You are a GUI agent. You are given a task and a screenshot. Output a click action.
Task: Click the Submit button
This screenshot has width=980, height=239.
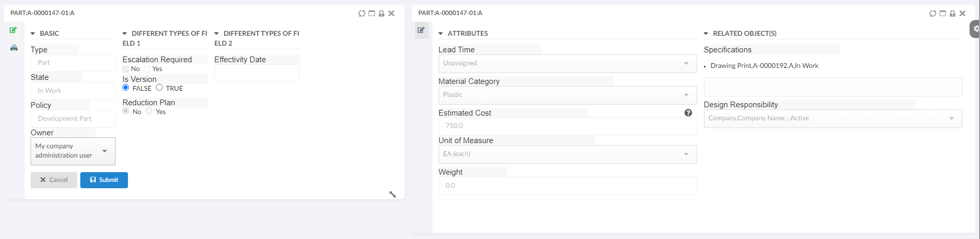104,180
